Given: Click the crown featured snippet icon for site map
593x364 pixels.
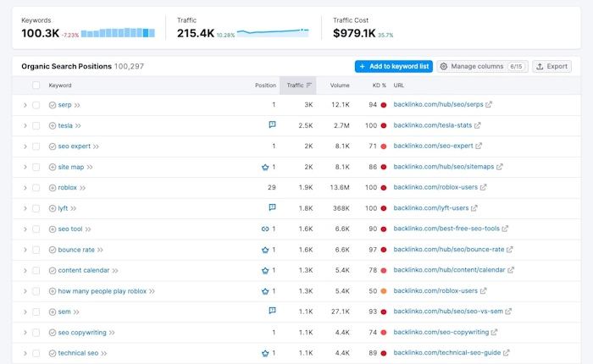Looking at the screenshot, I should 265,167.
